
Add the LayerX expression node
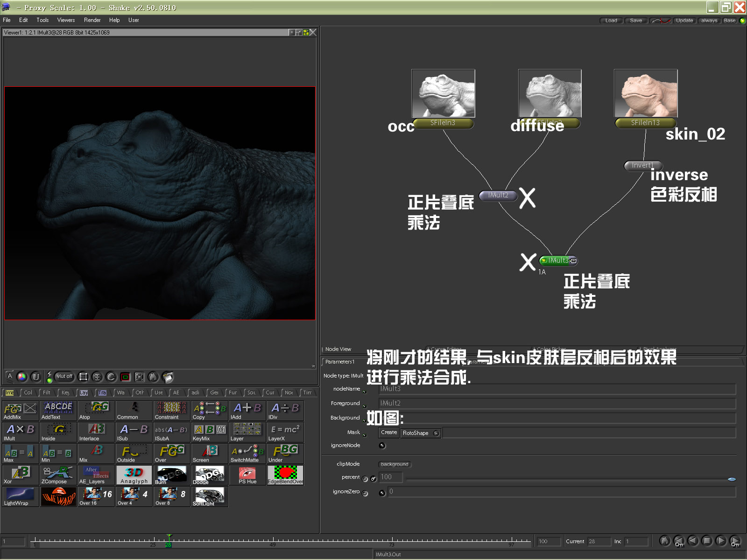(285, 432)
